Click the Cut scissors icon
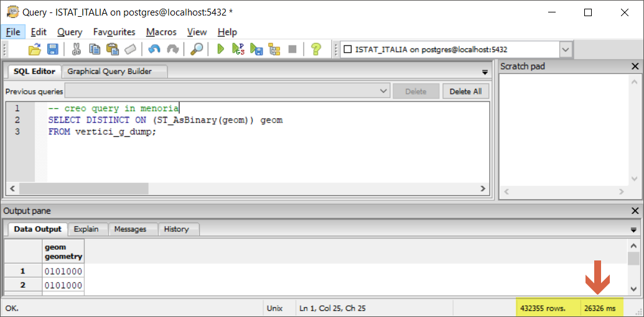Screen dimensions: 644x317 (77, 49)
